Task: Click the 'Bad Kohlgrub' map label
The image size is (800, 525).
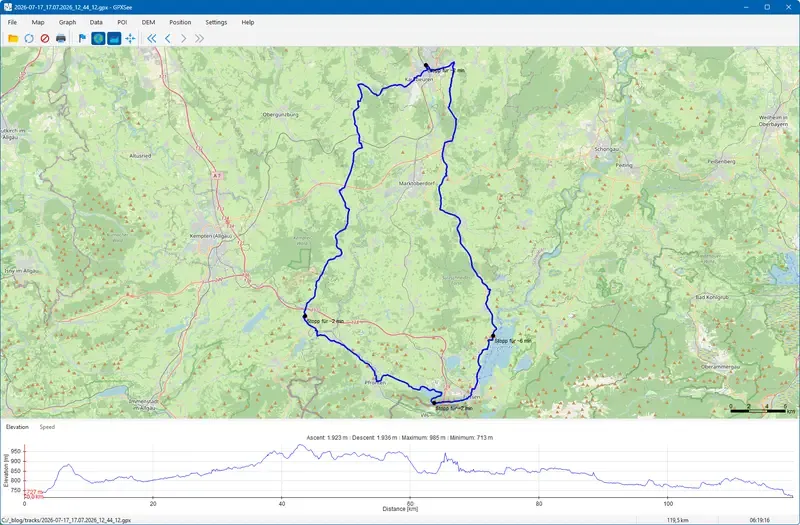Action: coord(712,297)
